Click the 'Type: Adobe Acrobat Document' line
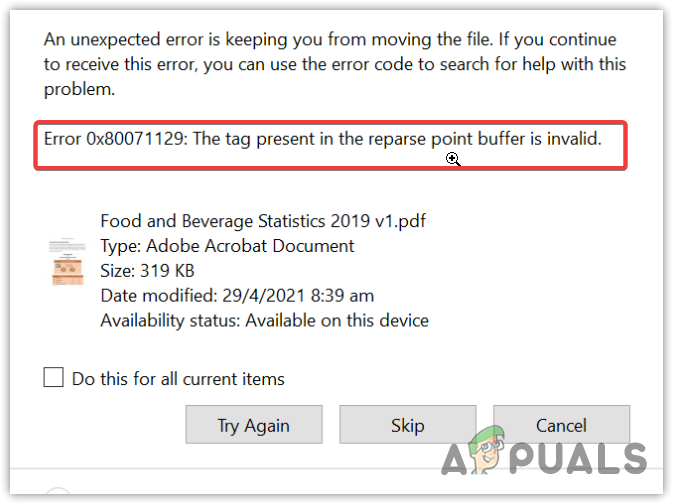The width and height of the screenshot is (673, 504). (x=227, y=246)
